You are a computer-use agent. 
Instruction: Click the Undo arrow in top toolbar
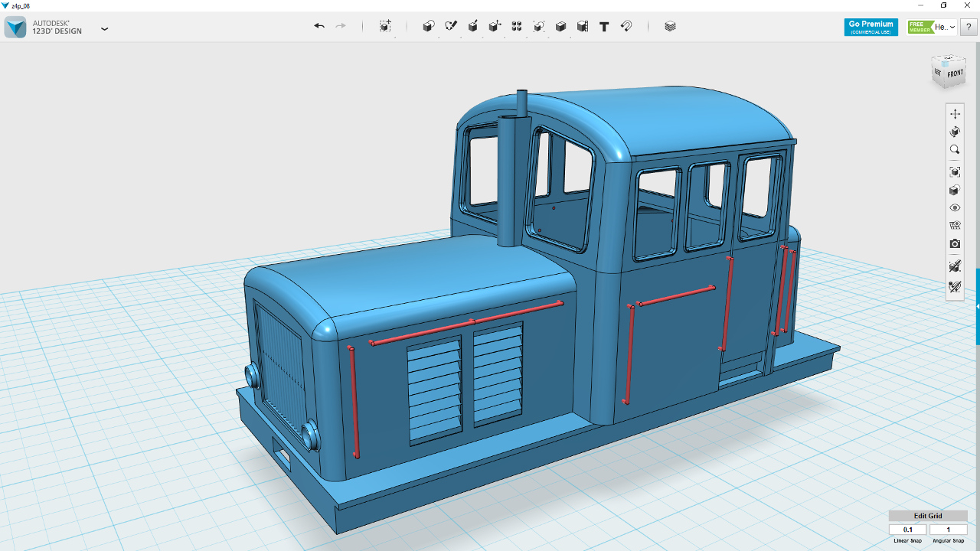[x=319, y=26]
